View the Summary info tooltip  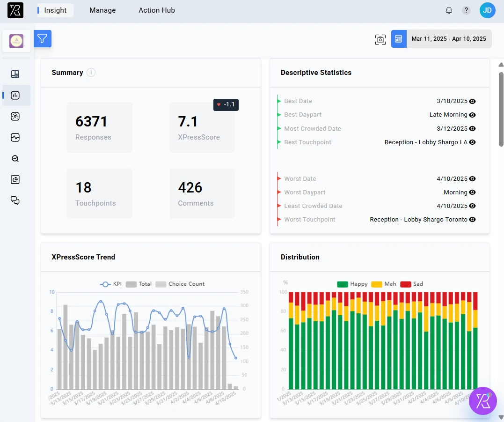coord(91,73)
